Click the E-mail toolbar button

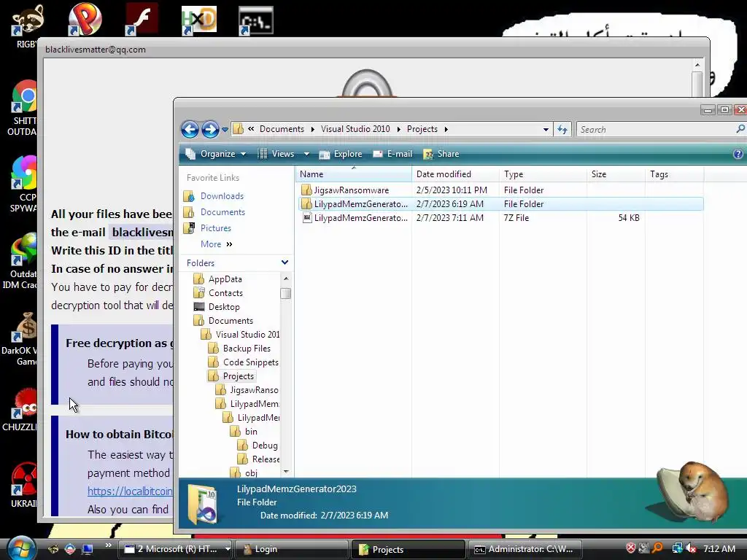[393, 154]
